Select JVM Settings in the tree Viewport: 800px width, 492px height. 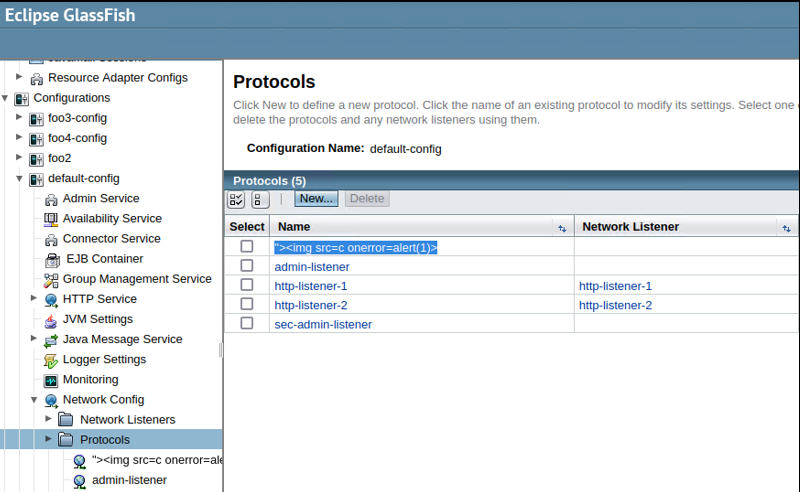point(97,319)
